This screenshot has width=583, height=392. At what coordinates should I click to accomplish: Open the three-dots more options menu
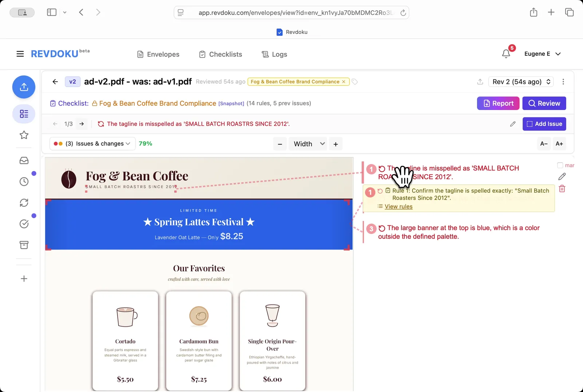tap(563, 82)
